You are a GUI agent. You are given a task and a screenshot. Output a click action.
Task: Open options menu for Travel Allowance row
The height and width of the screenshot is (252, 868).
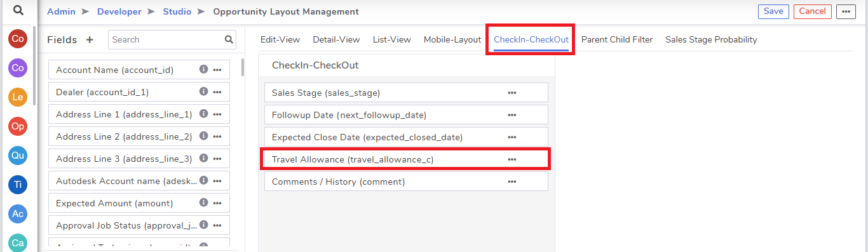tap(512, 159)
